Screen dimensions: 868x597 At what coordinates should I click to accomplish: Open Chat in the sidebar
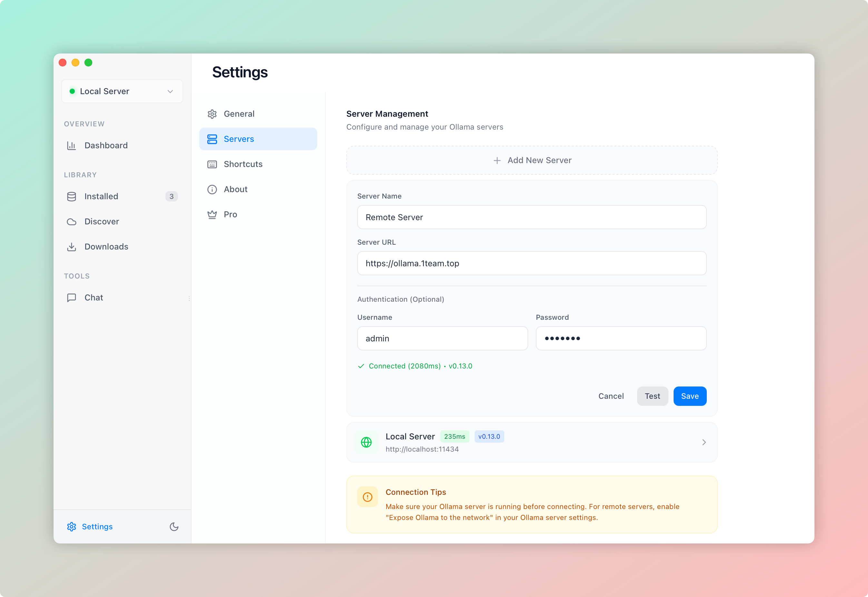pyautogui.click(x=122, y=298)
